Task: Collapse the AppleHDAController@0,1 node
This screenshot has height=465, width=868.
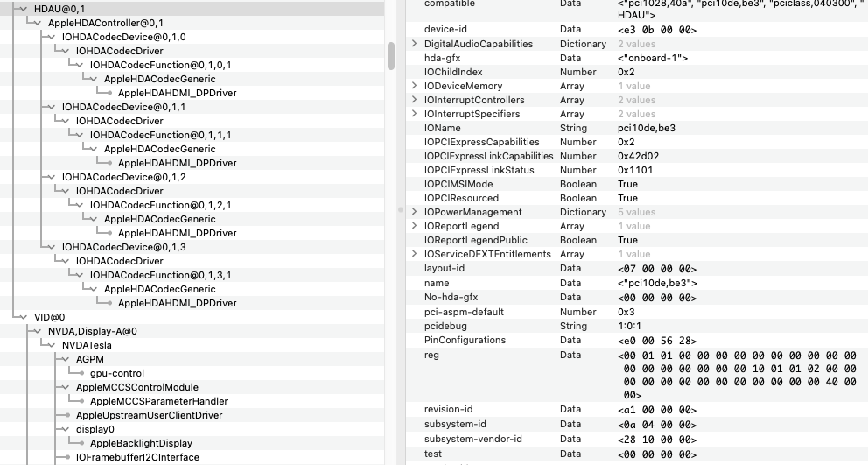Action: 37,24
